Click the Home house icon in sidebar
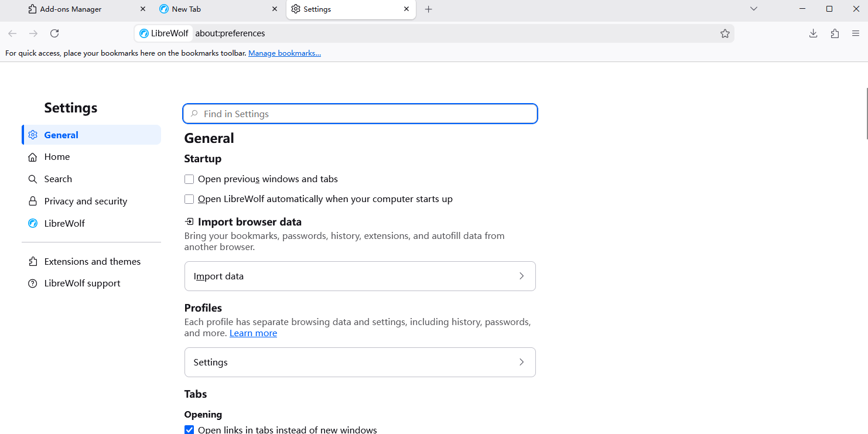 tap(33, 157)
